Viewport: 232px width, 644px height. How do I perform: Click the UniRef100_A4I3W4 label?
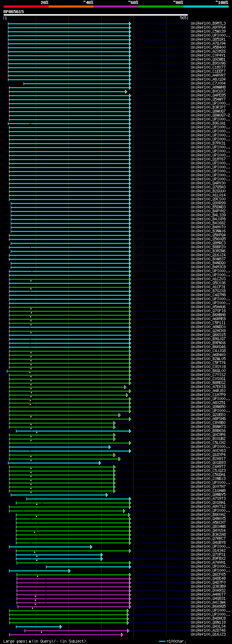coord(208,603)
